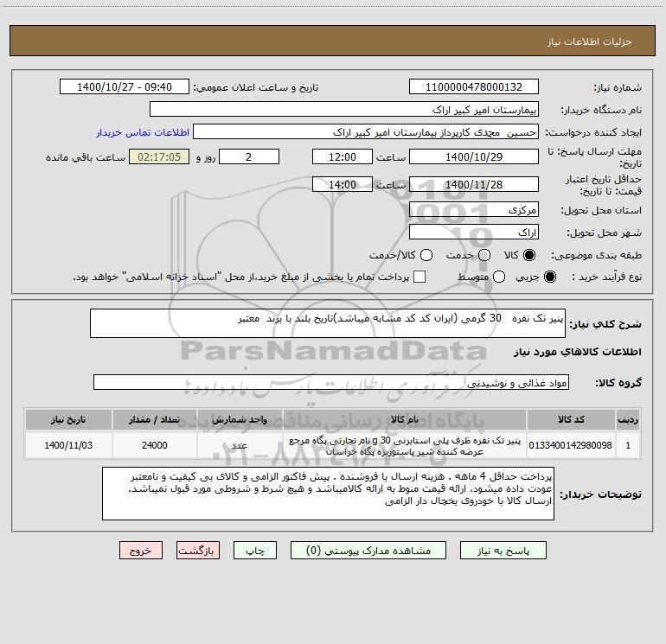Click the کد کالا column header
Image resolution: width=666 pixels, height=644 pixels.
click(571, 419)
